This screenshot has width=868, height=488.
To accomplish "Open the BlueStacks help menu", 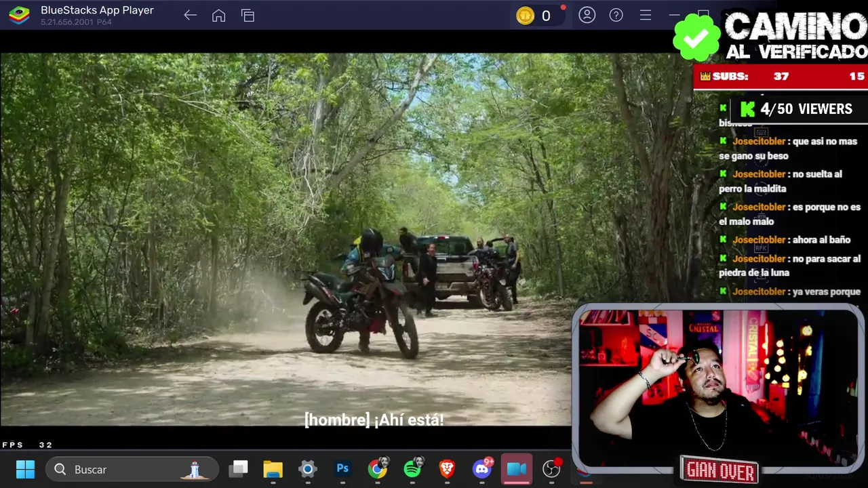I will [616, 15].
